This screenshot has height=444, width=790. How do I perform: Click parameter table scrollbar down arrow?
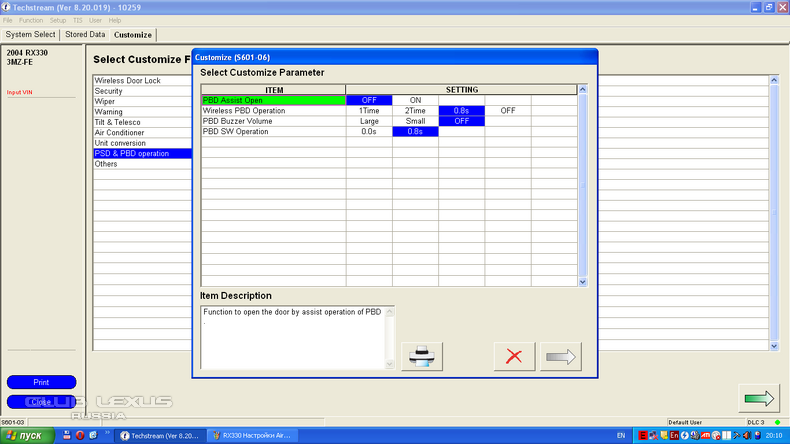583,282
